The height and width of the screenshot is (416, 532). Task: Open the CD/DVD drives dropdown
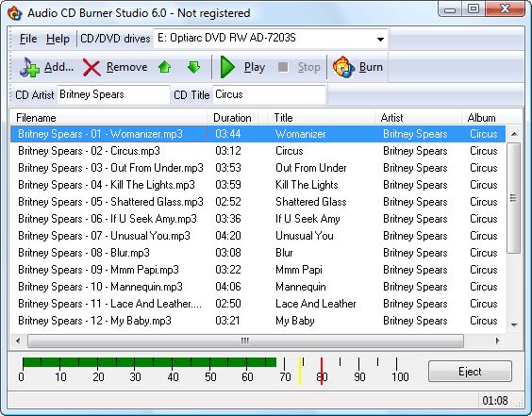tap(380, 40)
